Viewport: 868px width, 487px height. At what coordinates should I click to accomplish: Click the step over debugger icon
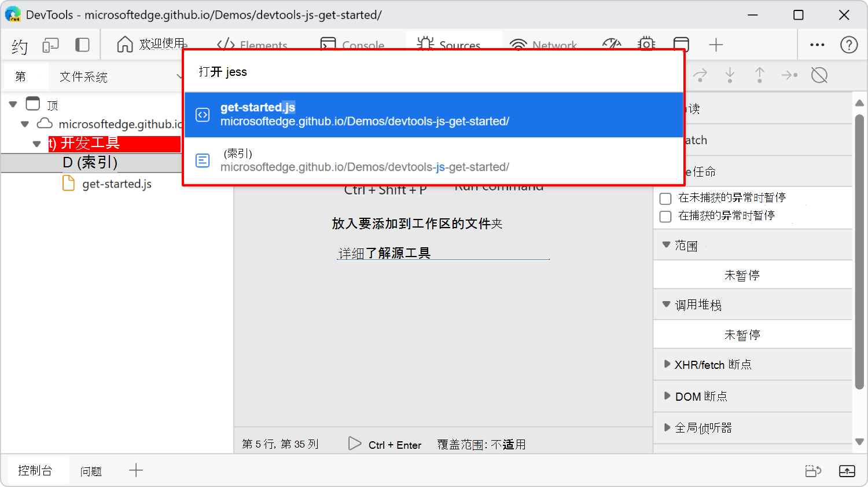[x=701, y=75]
